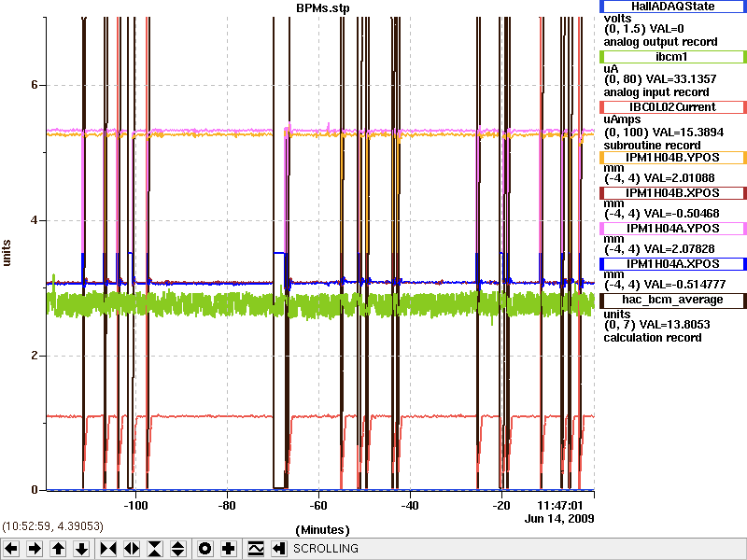Zoom out horizontally using the outward-triangles icon
Screen dimensions: 747x560
tap(132, 549)
